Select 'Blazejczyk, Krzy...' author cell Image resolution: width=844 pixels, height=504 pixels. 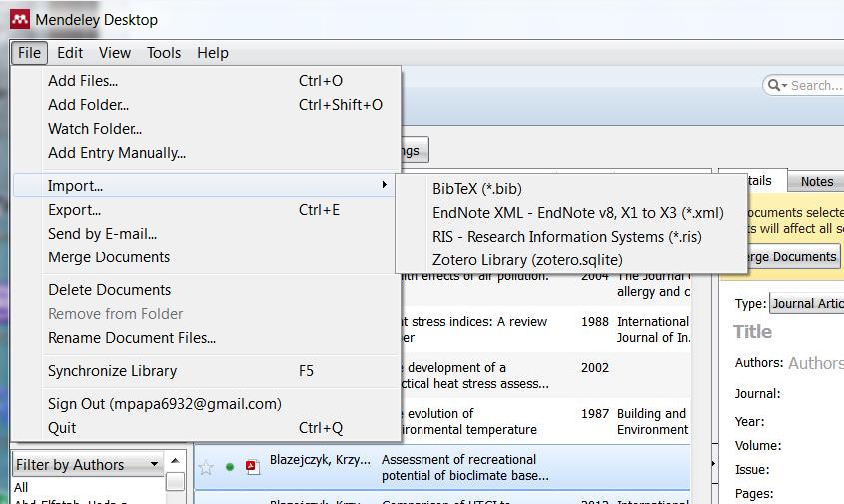coord(320,460)
